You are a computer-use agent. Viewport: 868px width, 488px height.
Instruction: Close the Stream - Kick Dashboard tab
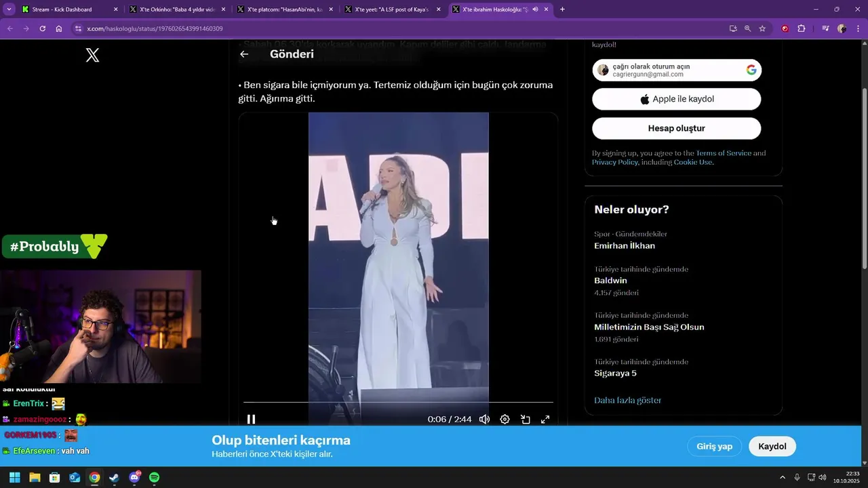(x=116, y=9)
